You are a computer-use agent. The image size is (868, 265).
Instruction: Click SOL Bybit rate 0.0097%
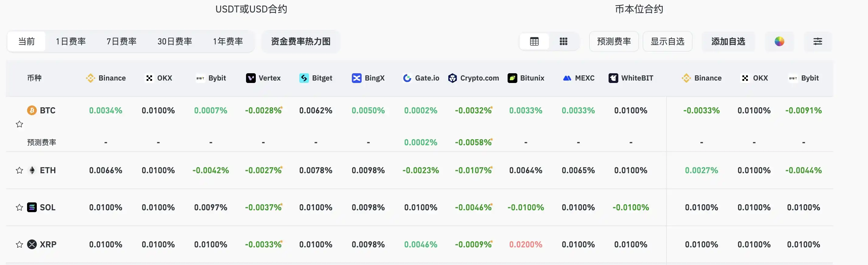click(x=210, y=208)
